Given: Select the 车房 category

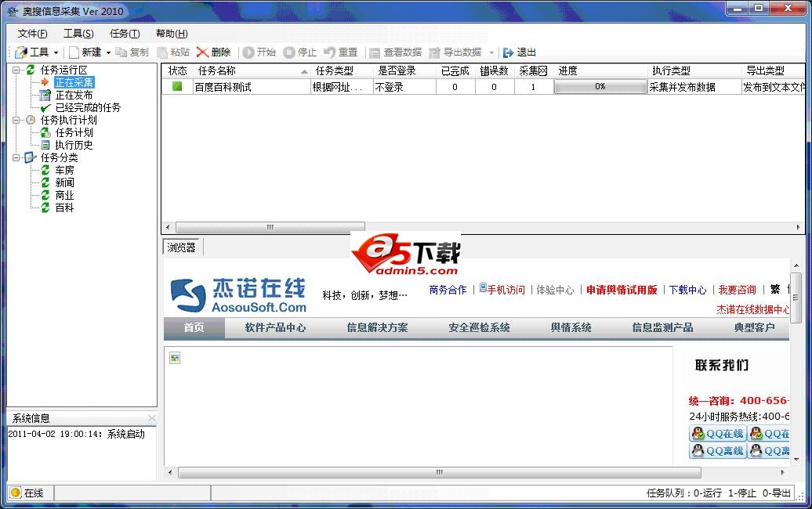Looking at the screenshot, I should point(65,170).
